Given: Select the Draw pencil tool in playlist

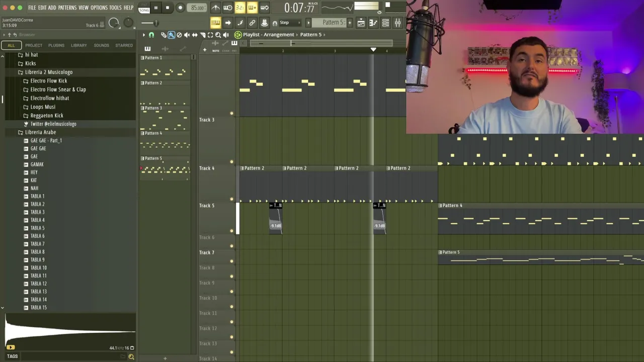Looking at the screenshot, I should pyautogui.click(x=164, y=35).
